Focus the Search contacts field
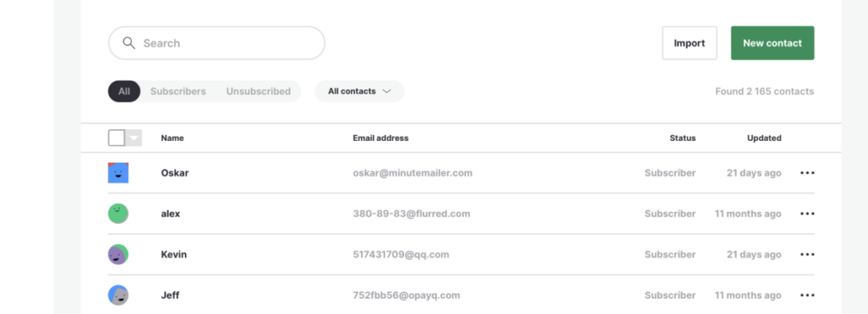Screen dimensions: 868x314 (216, 43)
